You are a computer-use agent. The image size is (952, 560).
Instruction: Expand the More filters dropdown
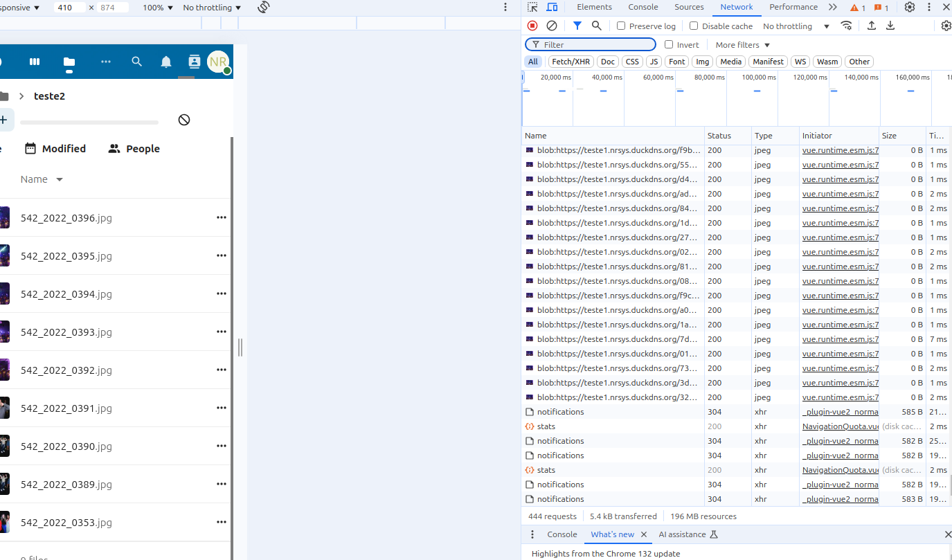click(x=742, y=45)
